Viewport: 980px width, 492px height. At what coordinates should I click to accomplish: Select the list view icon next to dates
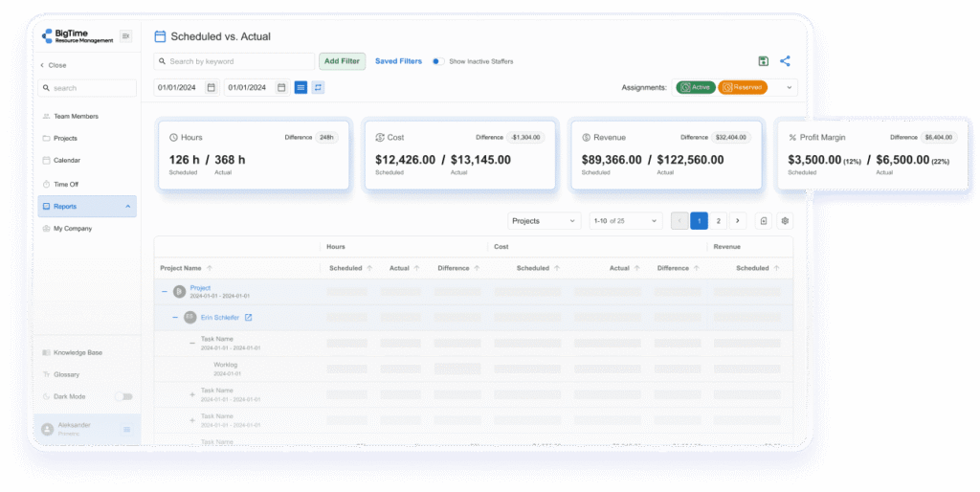(301, 87)
